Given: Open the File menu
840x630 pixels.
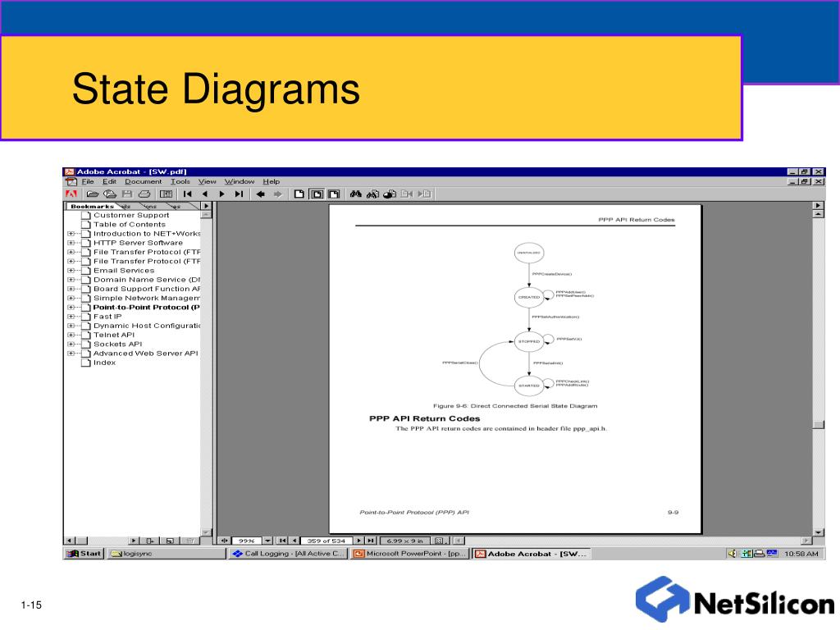Looking at the screenshot, I should point(88,181).
